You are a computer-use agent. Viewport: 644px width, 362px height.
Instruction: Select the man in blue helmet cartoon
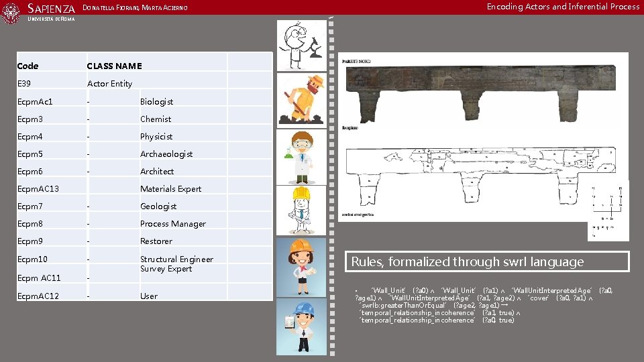301,326
